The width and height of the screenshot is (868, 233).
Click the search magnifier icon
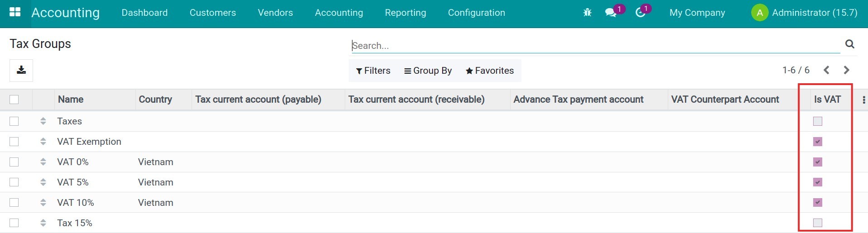point(849,44)
